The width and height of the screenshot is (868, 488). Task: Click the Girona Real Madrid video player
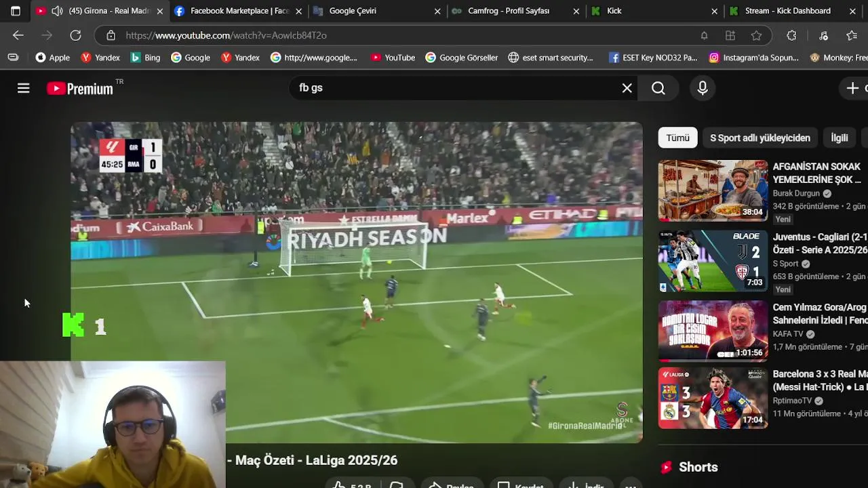[357, 282]
